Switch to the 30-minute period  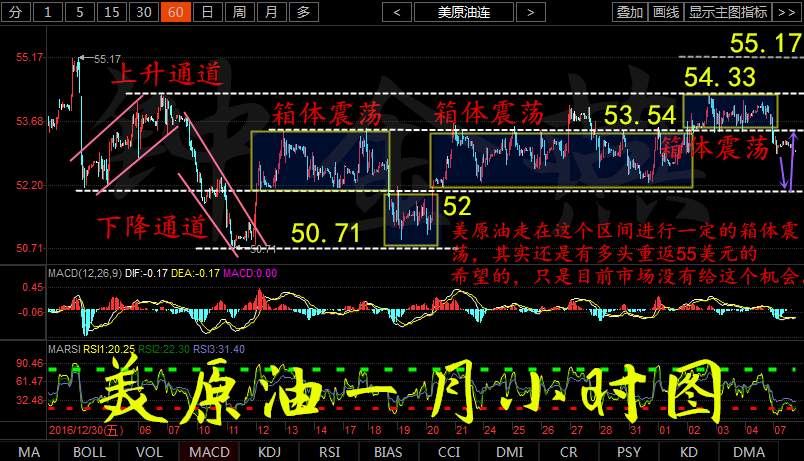(x=144, y=12)
